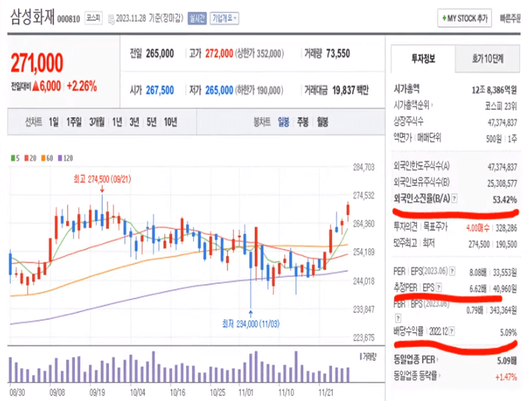
Task: Select the 10년 line chart period
Action: [171, 121]
